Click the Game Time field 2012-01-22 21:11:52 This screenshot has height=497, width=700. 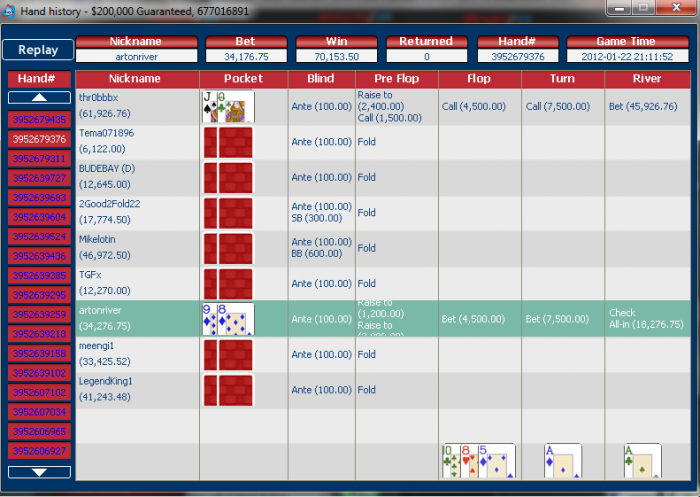(x=627, y=57)
